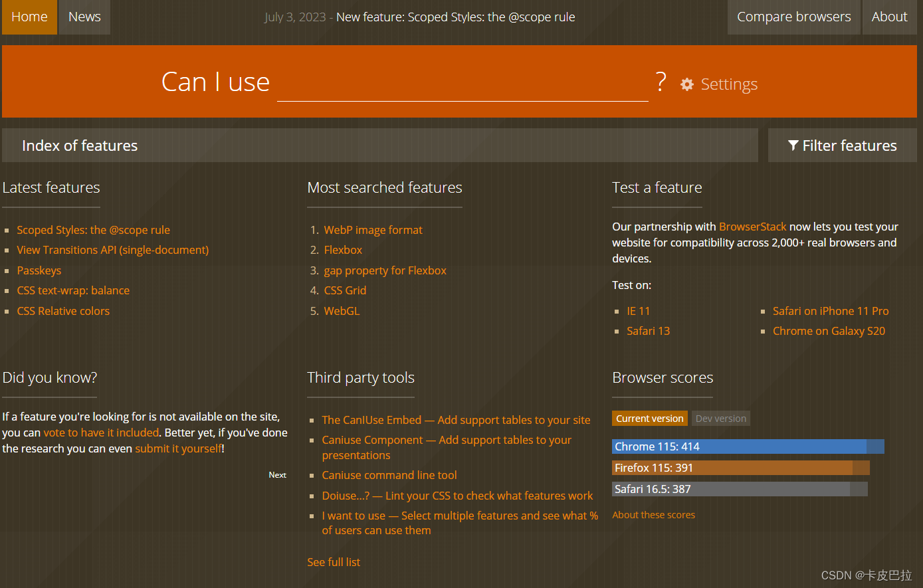
Task: Open the Index of features bar
Action: tap(380, 146)
